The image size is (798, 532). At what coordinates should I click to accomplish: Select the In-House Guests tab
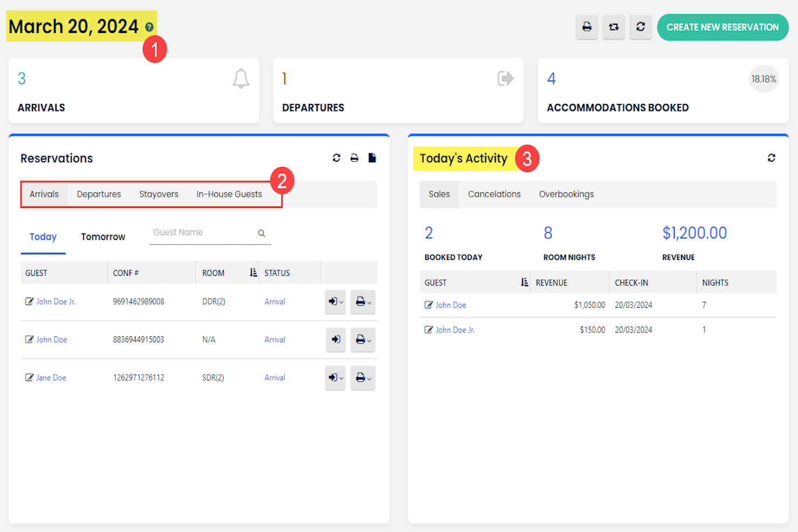(x=229, y=194)
